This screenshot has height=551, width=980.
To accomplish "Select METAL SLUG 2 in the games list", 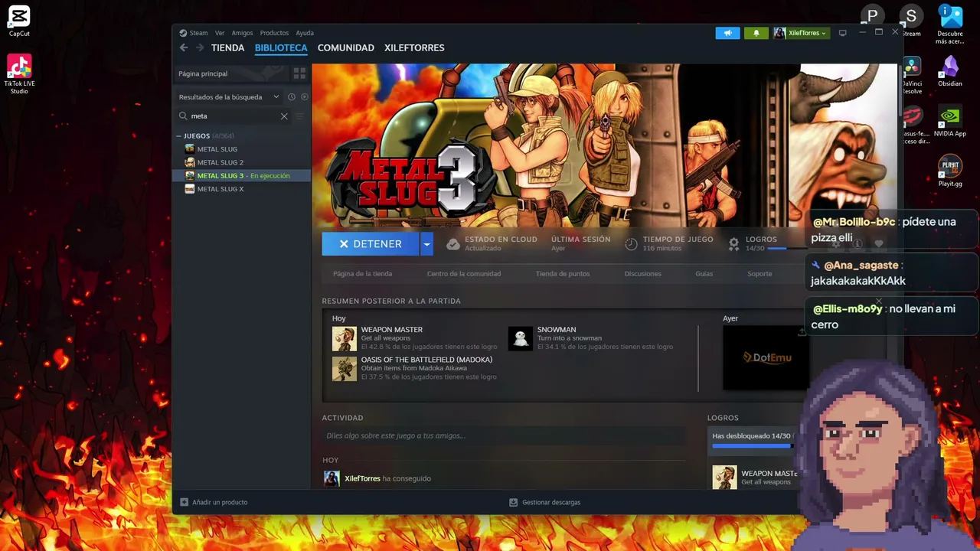I will 242,162.
